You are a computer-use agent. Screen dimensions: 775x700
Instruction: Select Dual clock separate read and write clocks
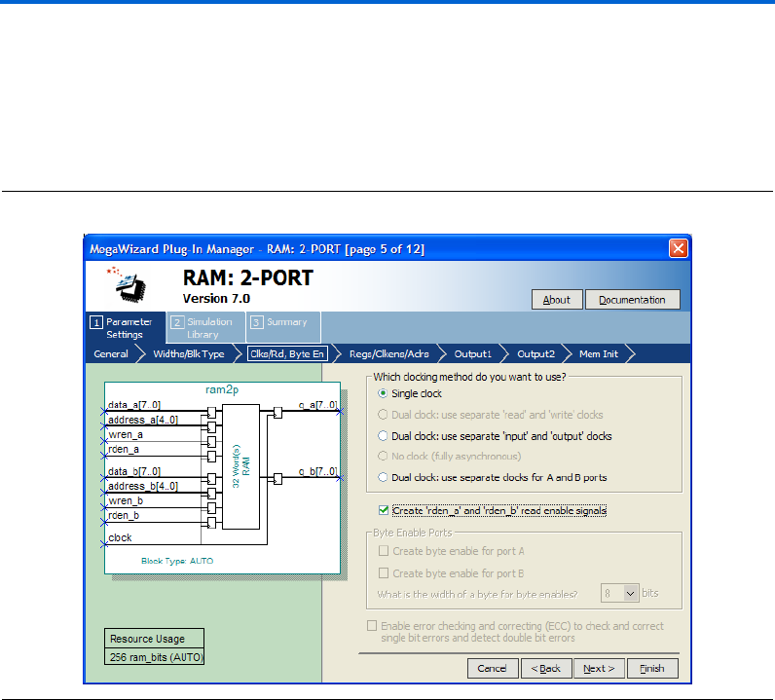pos(383,415)
